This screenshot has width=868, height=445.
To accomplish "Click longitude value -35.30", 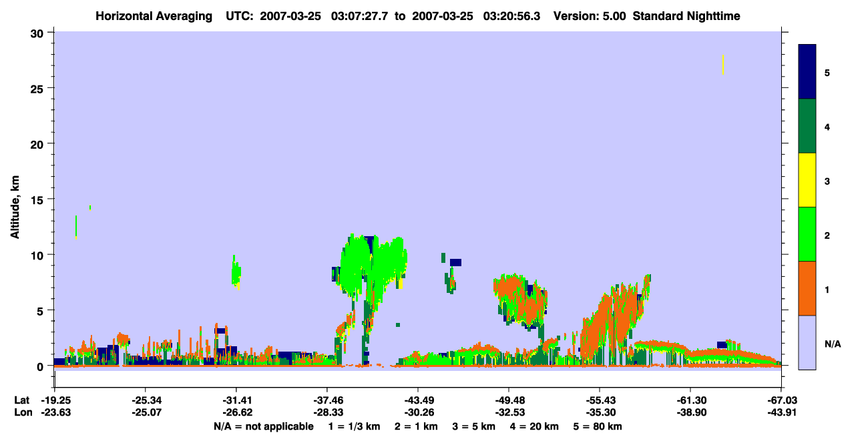I will pos(600,413).
